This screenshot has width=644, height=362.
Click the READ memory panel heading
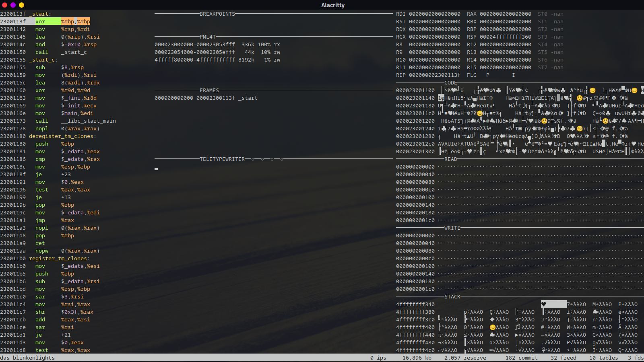451,159
